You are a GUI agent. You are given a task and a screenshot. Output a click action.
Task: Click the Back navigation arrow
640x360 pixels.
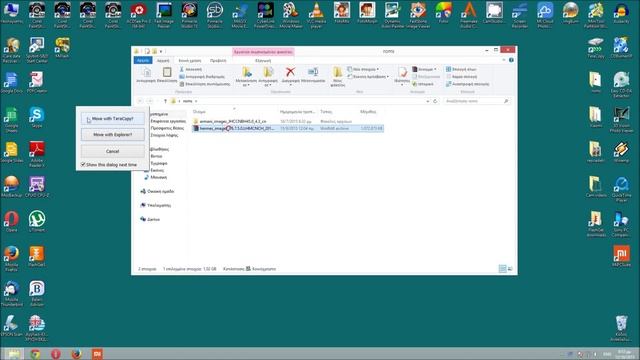(140, 101)
